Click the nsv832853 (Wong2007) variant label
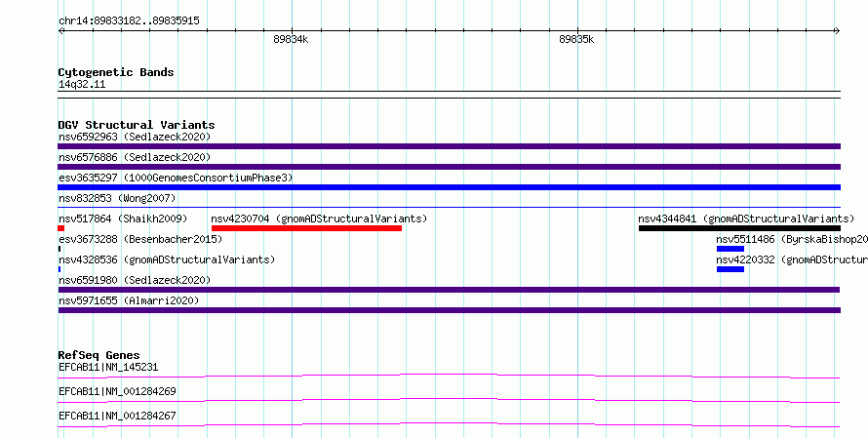This screenshot has width=868, height=438. click(x=117, y=198)
